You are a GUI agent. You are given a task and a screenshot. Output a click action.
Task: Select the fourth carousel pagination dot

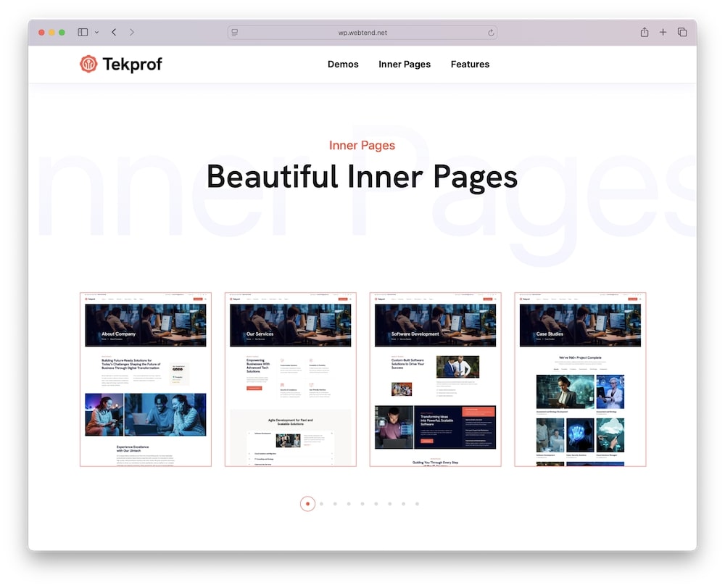(x=349, y=504)
